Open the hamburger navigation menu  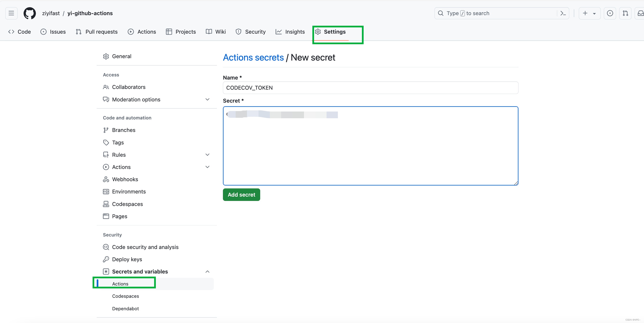pyautogui.click(x=11, y=13)
